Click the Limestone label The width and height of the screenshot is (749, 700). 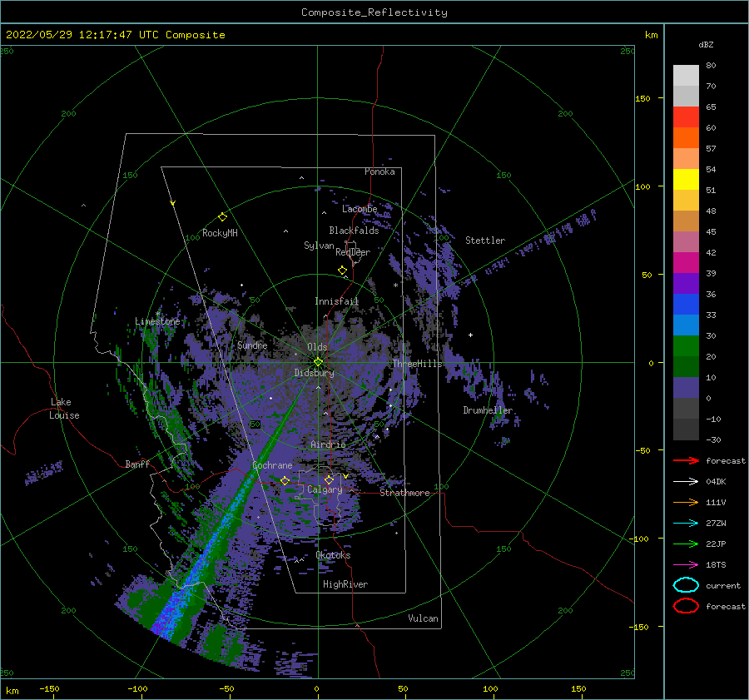[157, 321]
